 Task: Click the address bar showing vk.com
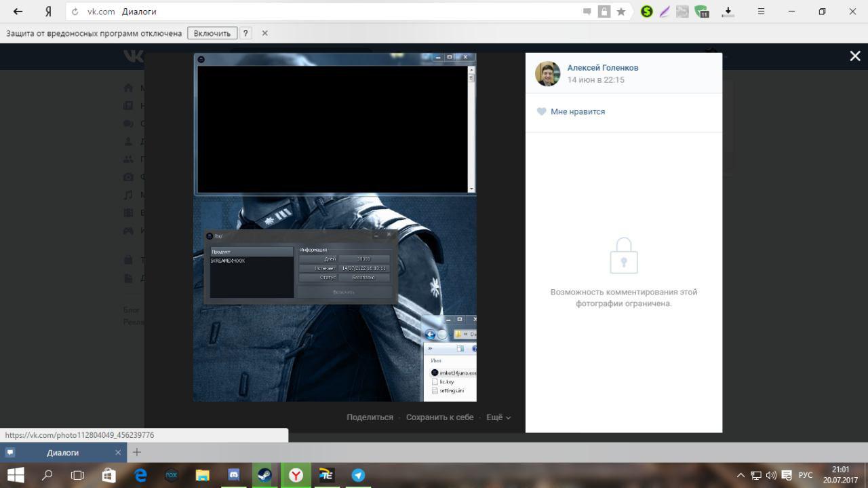[332, 12]
